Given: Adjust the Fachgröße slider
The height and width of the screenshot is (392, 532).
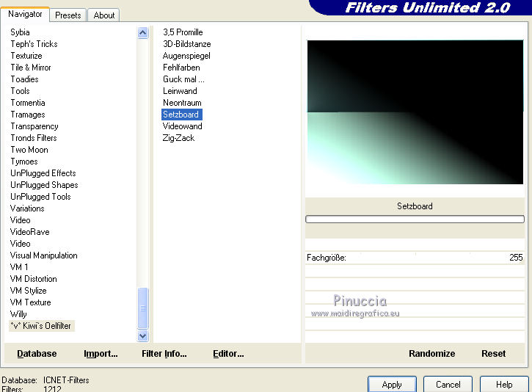Looking at the screenshot, I should (x=415, y=258).
